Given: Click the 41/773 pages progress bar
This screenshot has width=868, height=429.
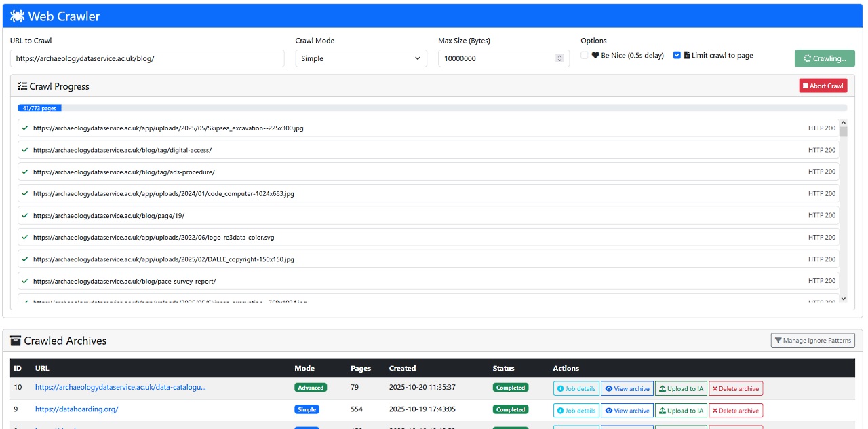Looking at the screenshot, I should click(40, 108).
